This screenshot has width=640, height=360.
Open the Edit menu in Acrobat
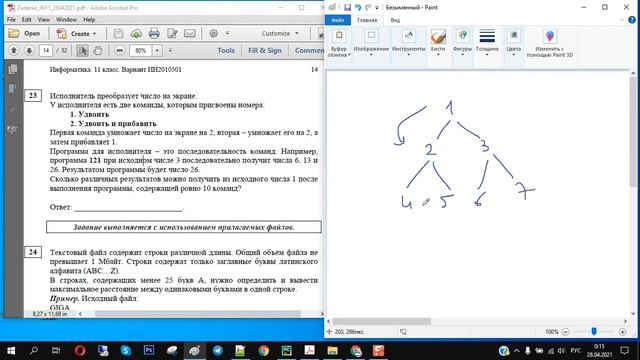point(27,20)
